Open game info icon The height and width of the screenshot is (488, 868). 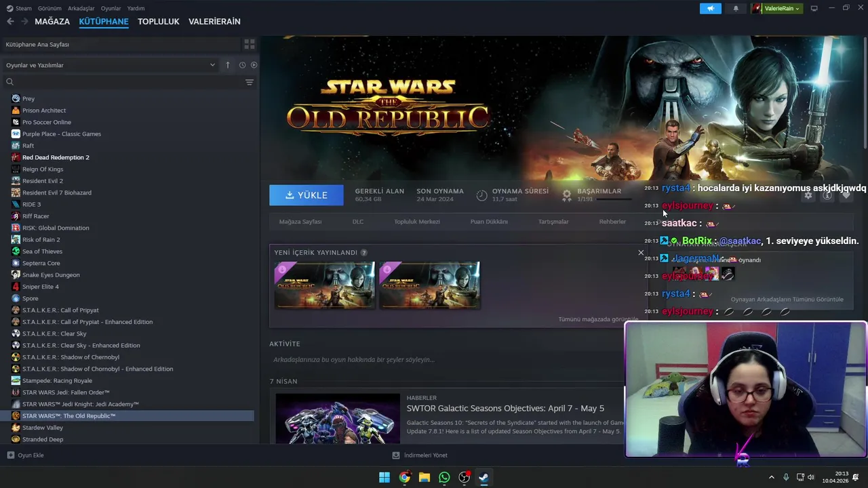[x=827, y=195]
